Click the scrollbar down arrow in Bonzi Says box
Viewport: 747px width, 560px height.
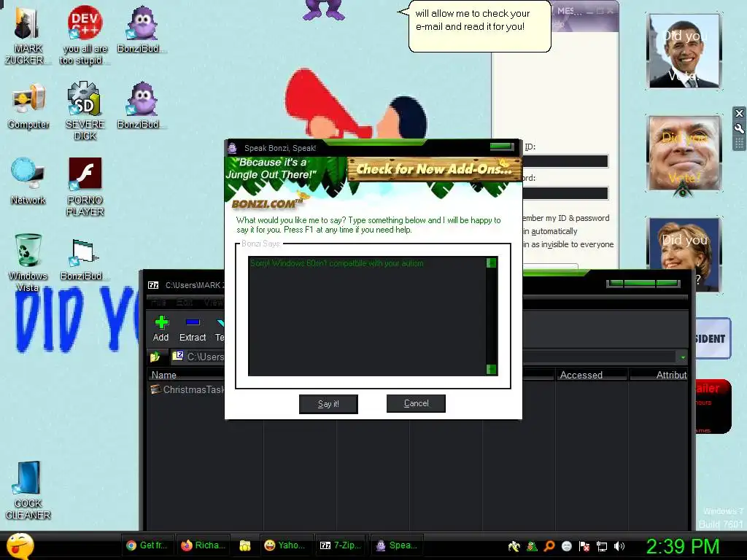click(x=491, y=370)
